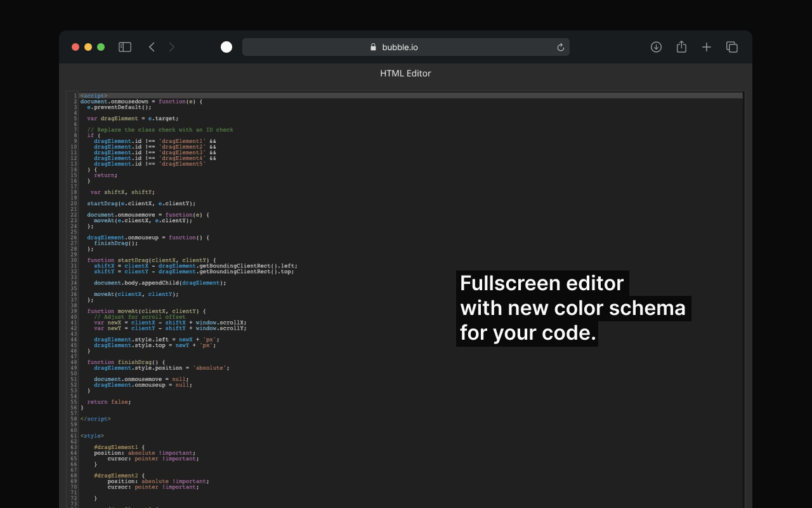The image size is (812, 508).
Task: Click the 'var shiftX, shiftY;' line
Action: tap(122, 192)
